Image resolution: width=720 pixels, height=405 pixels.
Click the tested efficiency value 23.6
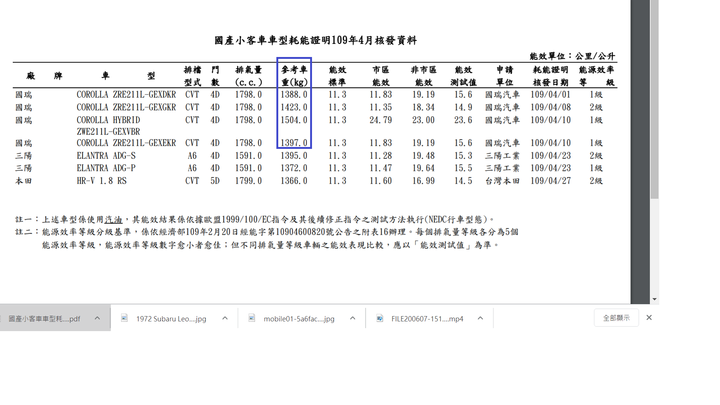(463, 120)
